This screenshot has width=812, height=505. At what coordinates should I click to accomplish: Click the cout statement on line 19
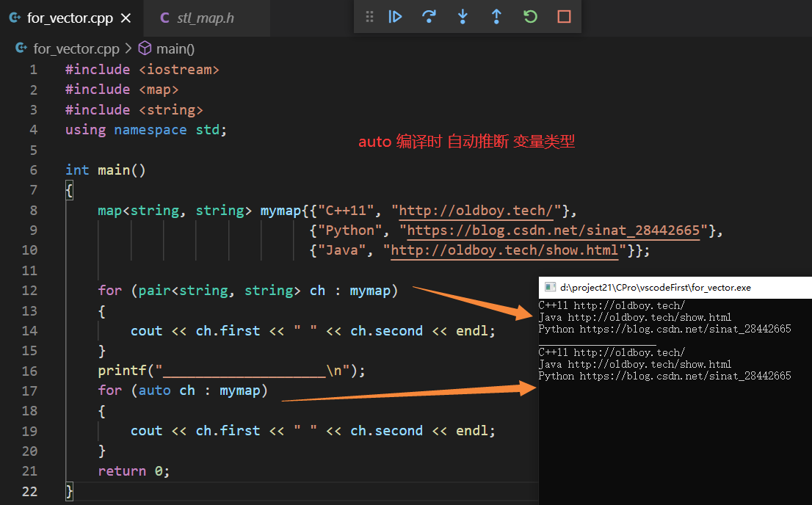tap(313, 430)
